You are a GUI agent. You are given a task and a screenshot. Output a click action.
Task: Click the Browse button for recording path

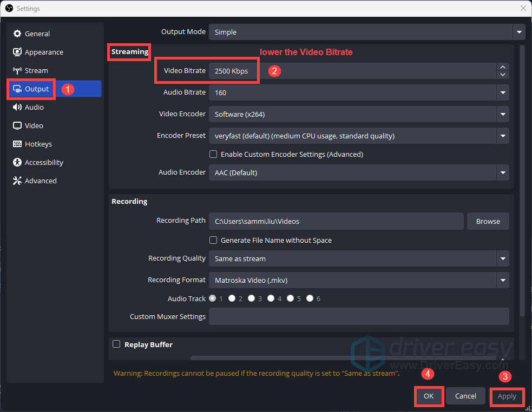(488, 221)
